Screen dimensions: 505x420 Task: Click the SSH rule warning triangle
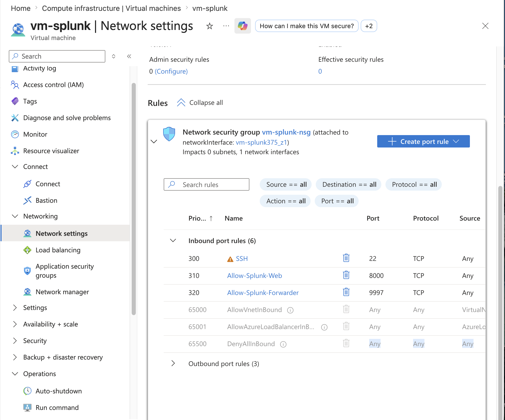click(230, 259)
